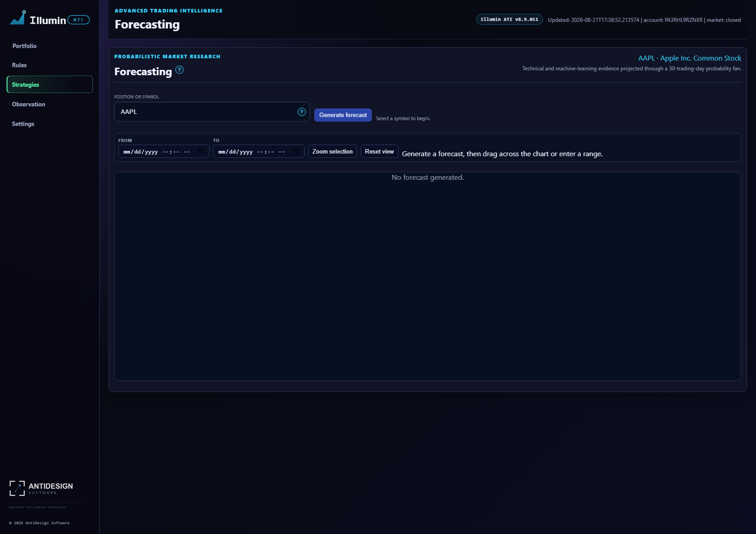Click the Illumin chart logo icon
The height and width of the screenshot is (534, 756).
coord(18,18)
